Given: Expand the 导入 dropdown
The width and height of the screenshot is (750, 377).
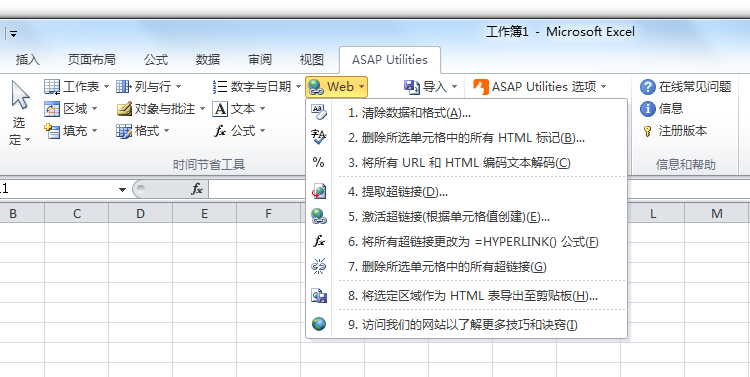Looking at the screenshot, I should [x=454, y=87].
